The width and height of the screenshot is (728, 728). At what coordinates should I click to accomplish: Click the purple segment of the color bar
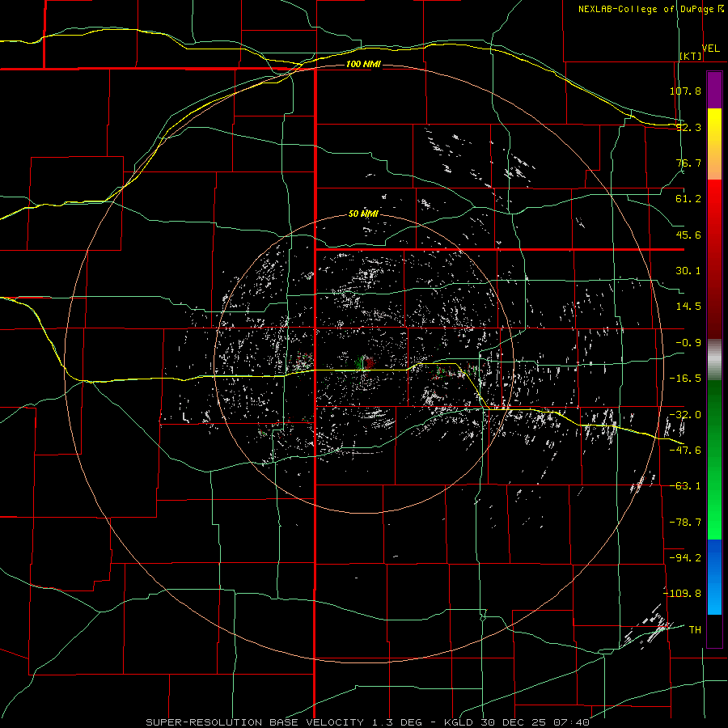714,90
